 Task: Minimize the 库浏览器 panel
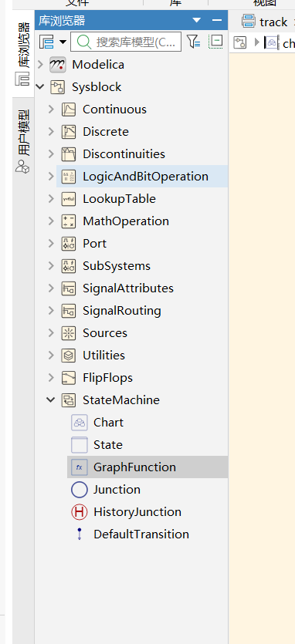point(217,20)
